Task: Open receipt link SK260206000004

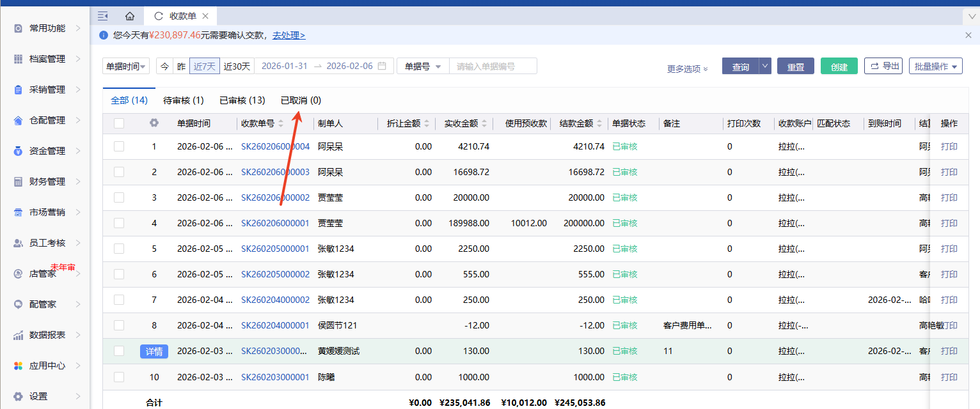Action: [x=275, y=146]
